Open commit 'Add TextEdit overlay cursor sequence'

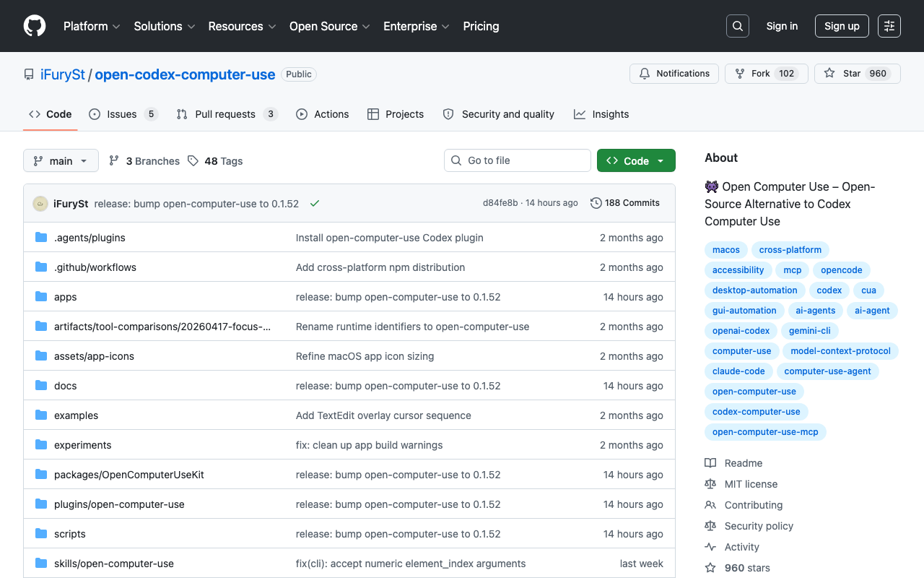(x=383, y=415)
